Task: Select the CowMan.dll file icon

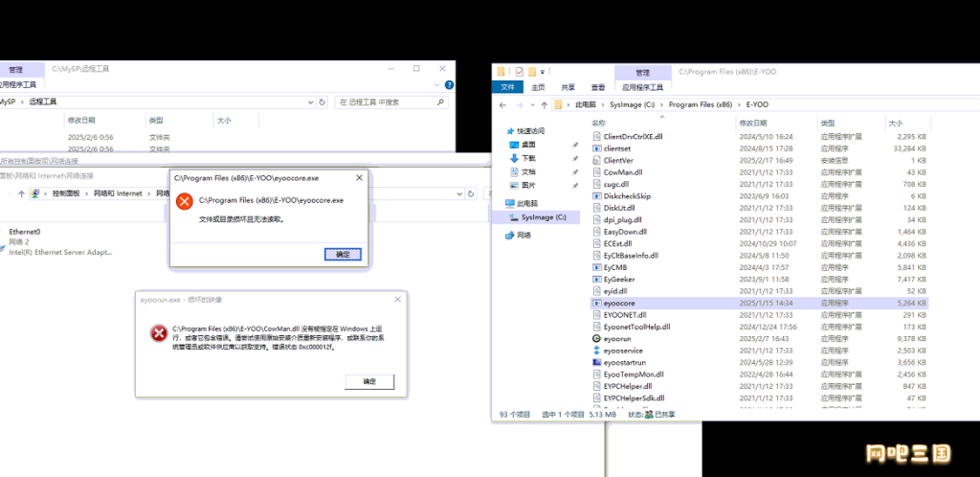Action: [x=596, y=171]
